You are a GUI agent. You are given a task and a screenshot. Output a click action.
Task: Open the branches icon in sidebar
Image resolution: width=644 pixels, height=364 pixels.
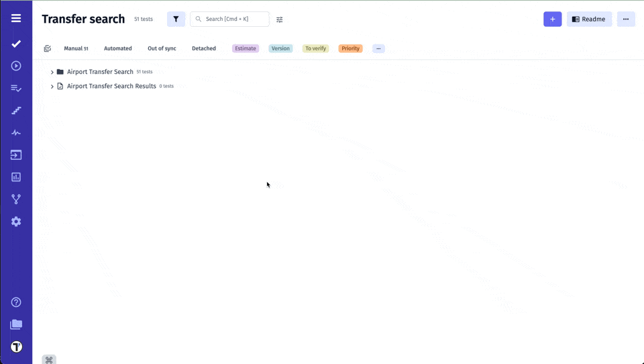click(x=16, y=199)
